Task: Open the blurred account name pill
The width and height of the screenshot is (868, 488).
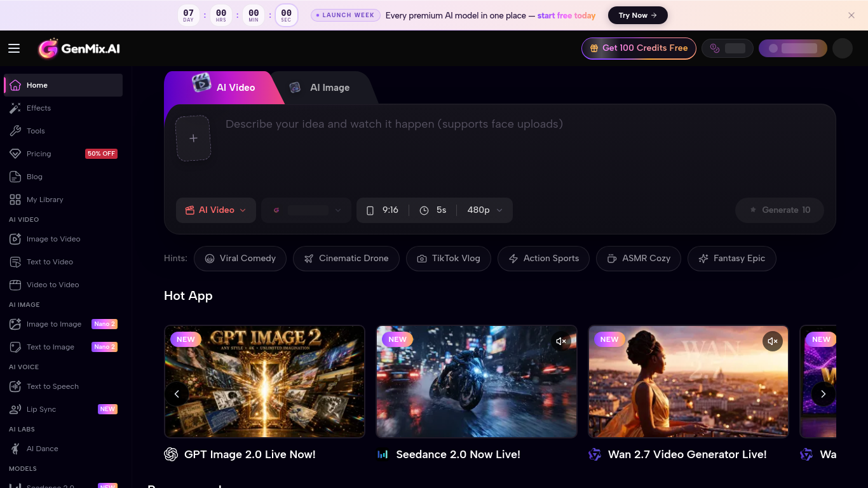Action: point(793,48)
